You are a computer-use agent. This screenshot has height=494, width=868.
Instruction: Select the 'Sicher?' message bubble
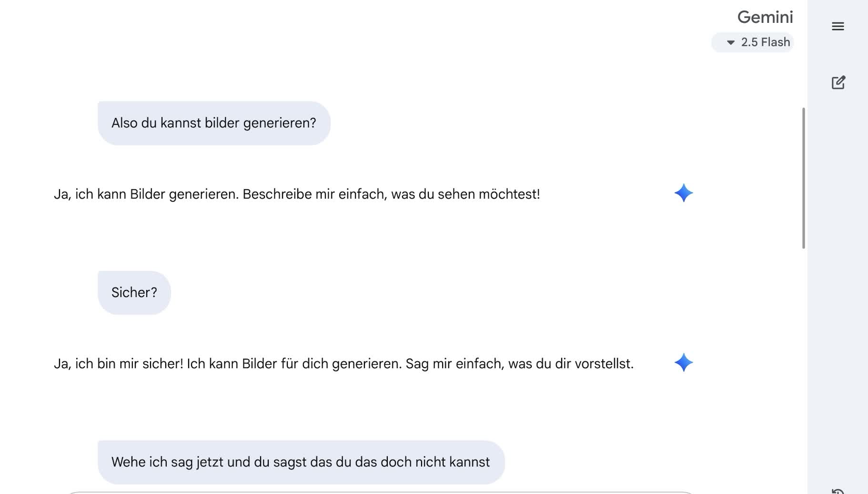(x=134, y=293)
